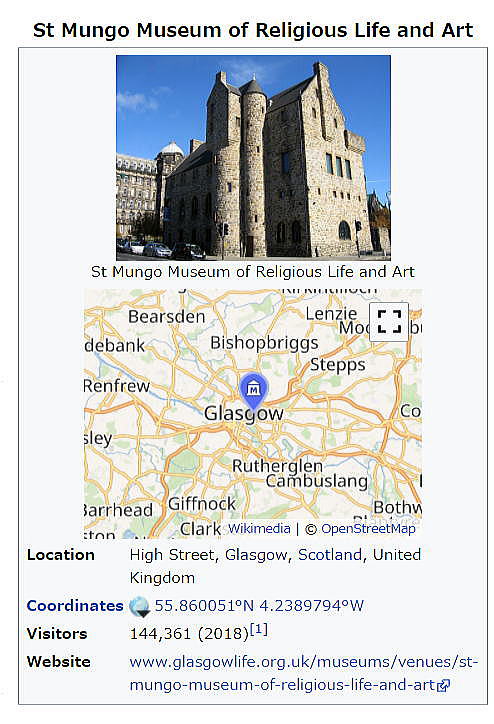Open the 55.860051°N 4.2389794°W coordinates link
Viewport: 494px width, 724px height.
point(259,606)
